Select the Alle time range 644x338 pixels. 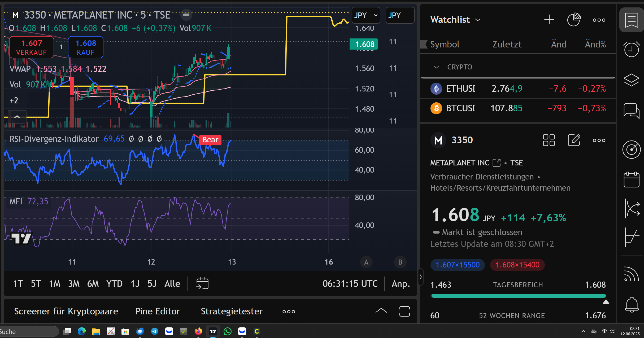172,284
